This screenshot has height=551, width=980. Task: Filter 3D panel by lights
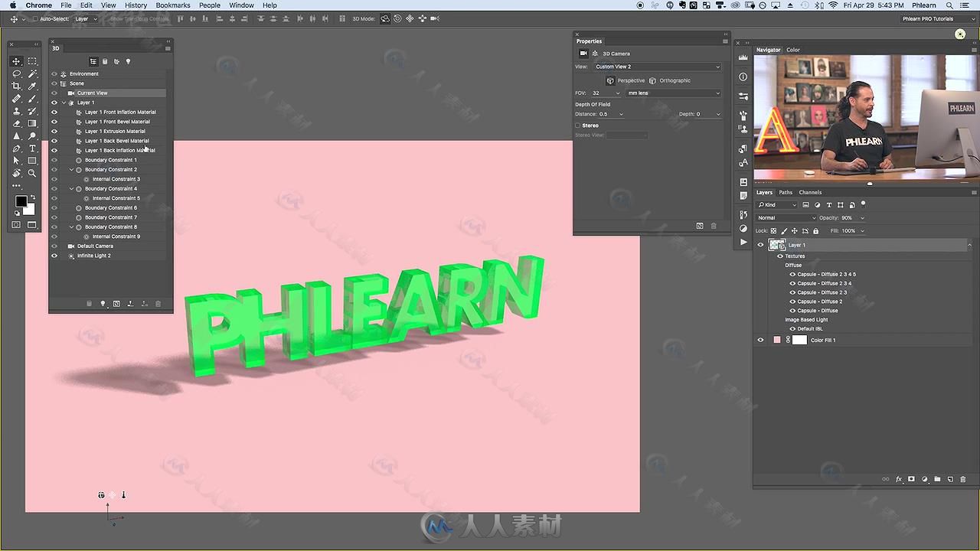point(128,61)
